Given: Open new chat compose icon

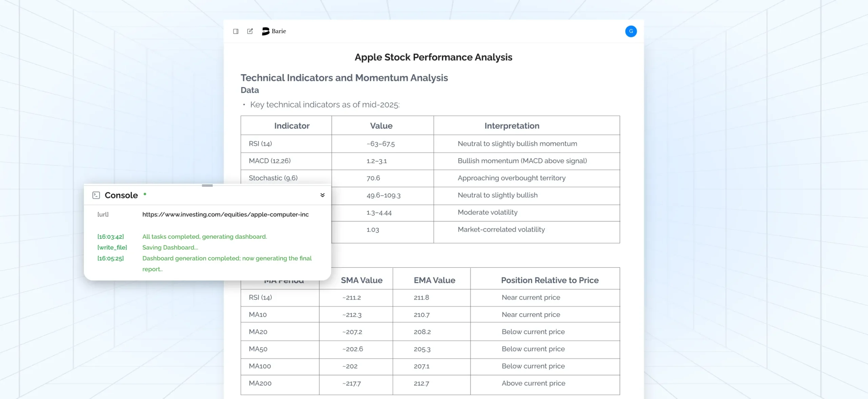Looking at the screenshot, I should click(x=250, y=31).
